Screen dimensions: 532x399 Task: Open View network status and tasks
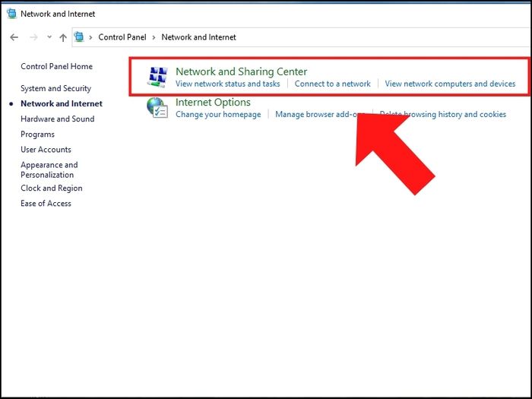[228, 84]
